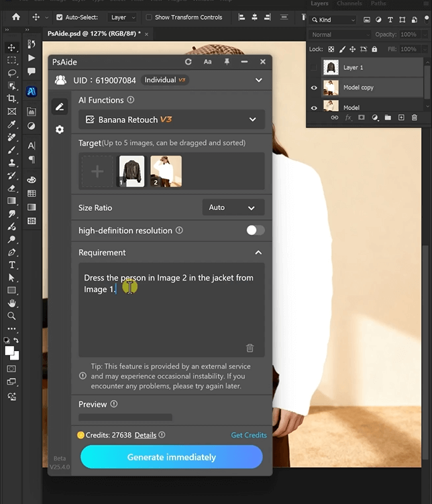
Task: Select the Clone Stamp tool
Action: tap(11, 162)
